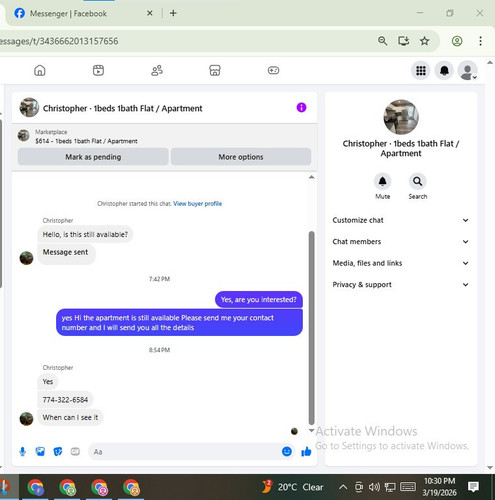Click the network tray icon
Image resolution: width=495 pixels, height=500 pixels.
(390, 487)
